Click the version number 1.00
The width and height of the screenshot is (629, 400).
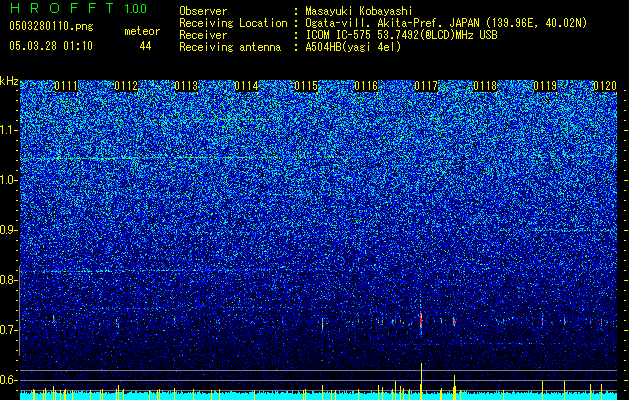tap(135, 9)
